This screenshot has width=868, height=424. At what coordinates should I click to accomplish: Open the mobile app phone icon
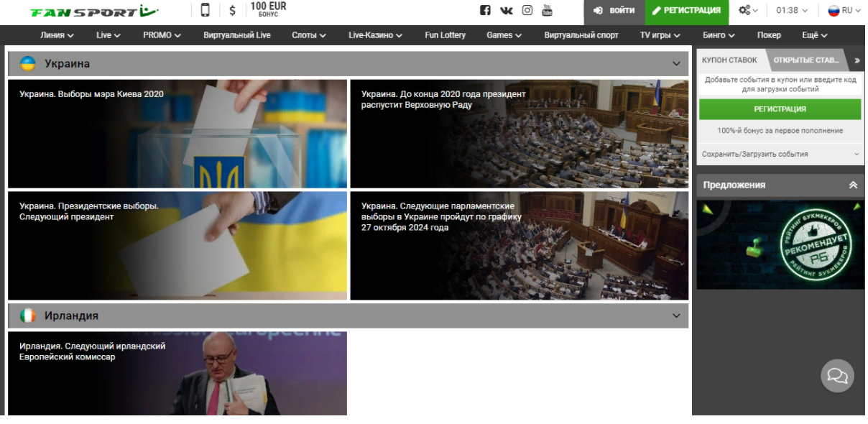coord(206,10)
